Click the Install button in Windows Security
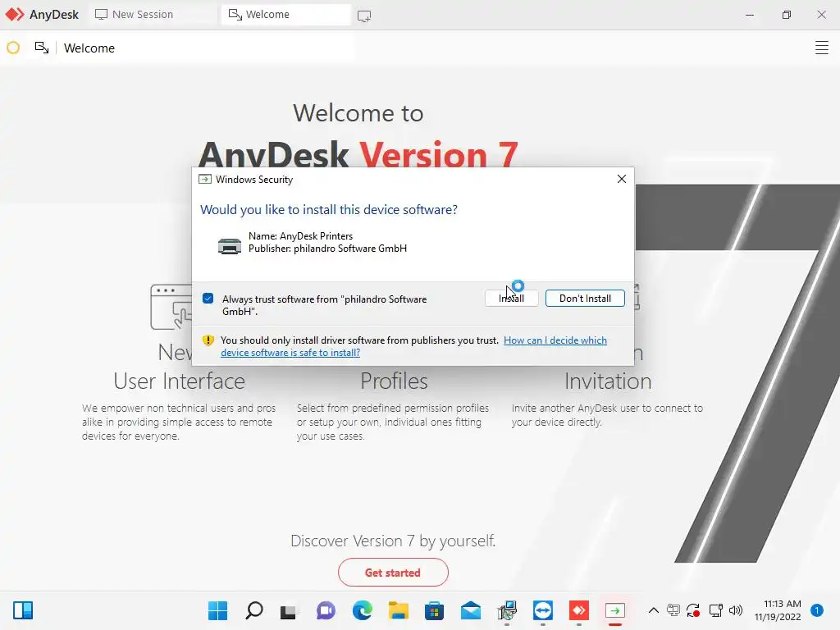 [x=511, y=299]
